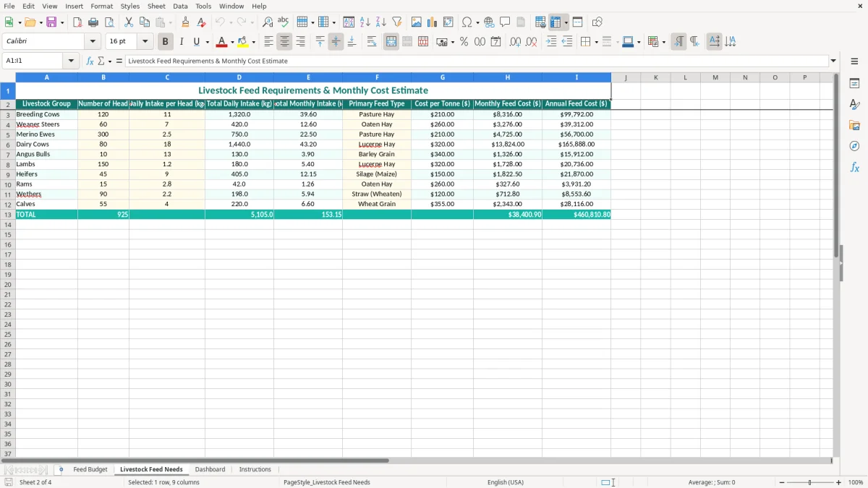Open the Conditional Formatting dropdown arrow
Screen dimensions: 868x488
pos(663,42)
